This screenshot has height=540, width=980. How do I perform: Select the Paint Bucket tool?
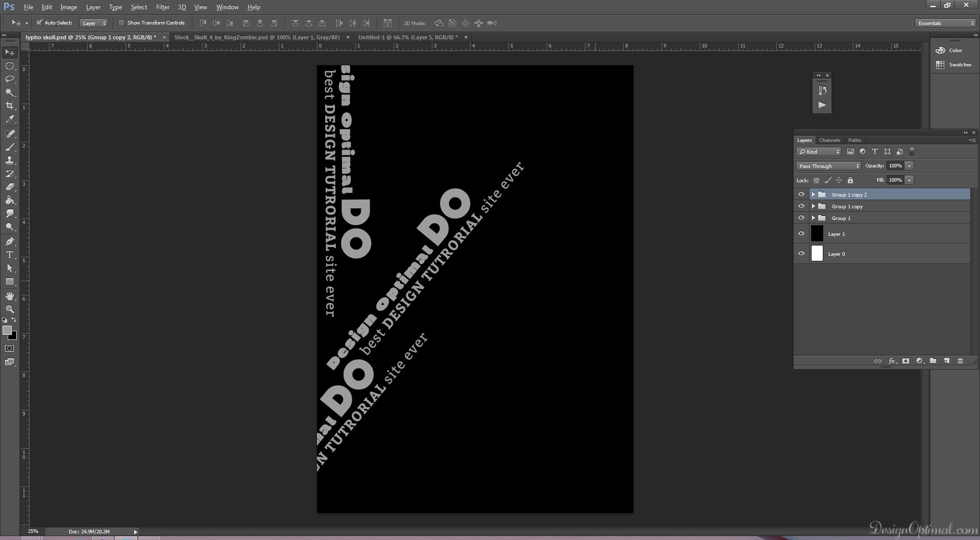coord(10,200)
